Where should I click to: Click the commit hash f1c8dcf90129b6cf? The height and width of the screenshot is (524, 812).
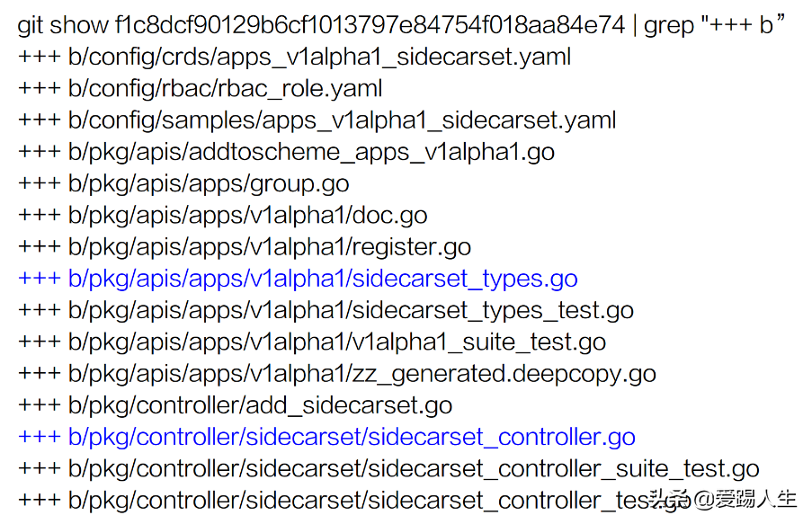pyautogui.click(x=370, y=25)
